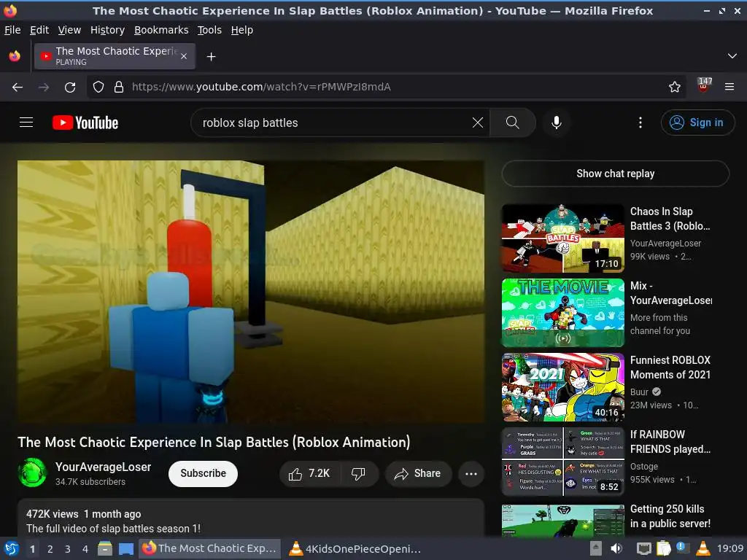Show chat replay
The height and width of the screenshot is (560, 747).
(616, 174)
